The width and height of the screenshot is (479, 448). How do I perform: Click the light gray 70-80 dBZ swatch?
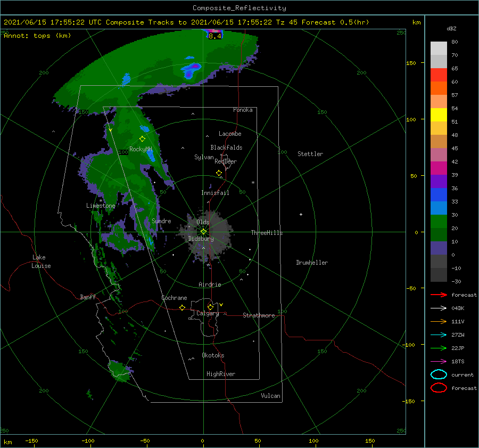[x=439, y=48]
